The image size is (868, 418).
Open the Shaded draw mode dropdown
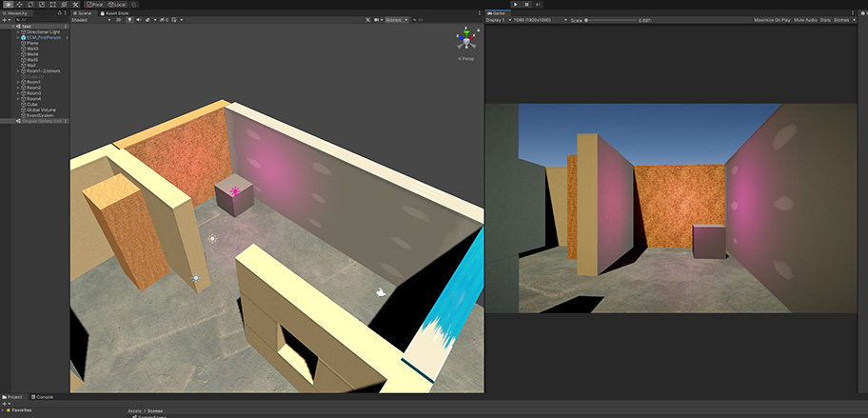pyautogui.click(x=90, y=20)
